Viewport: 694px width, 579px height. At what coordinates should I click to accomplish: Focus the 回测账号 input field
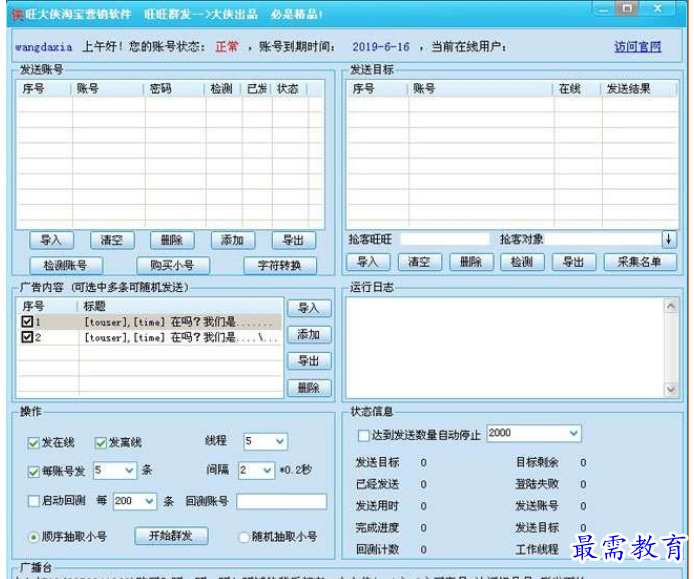tap(281, 502)
